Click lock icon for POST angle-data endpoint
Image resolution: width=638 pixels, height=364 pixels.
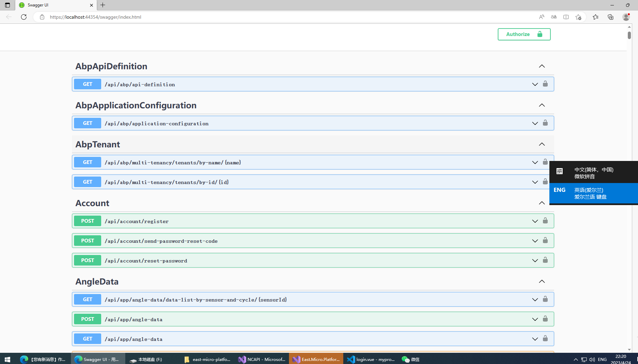click(545, 319)
